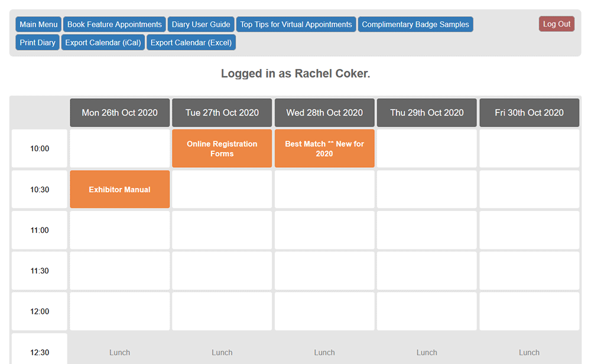
Task: Click Print Diary
Action: click(x=37, y=43)
